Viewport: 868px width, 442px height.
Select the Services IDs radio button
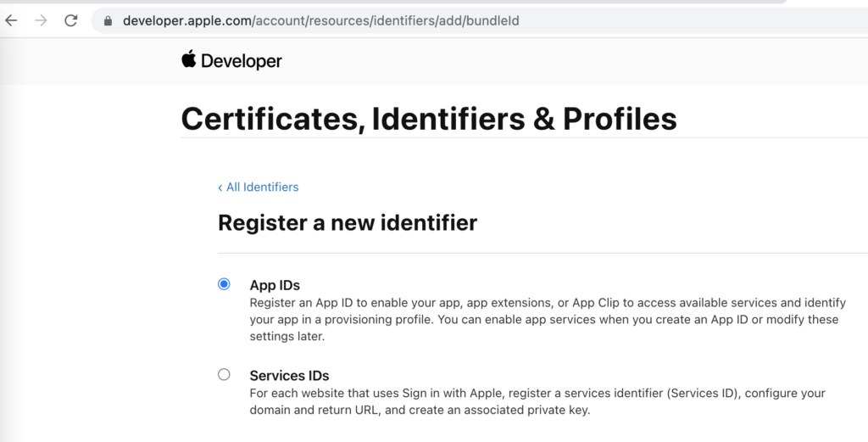[x=224, y=374]
